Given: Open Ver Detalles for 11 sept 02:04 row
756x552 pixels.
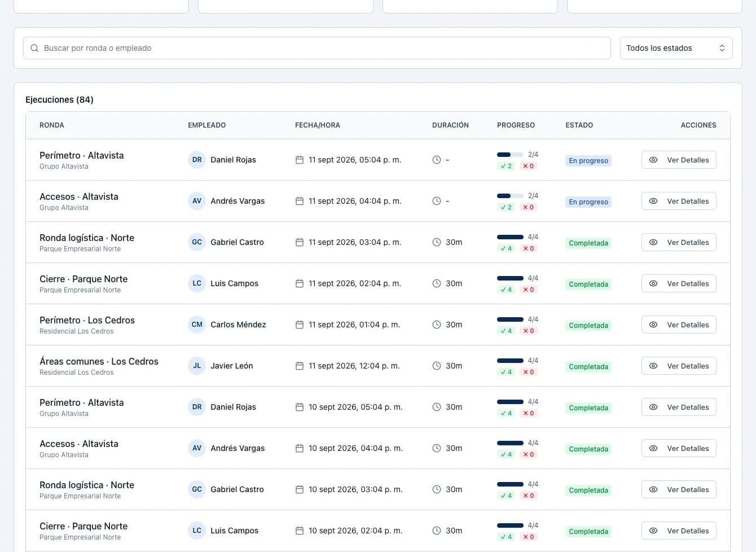Looking at the screenshot, I should click(x=679, y=283).
